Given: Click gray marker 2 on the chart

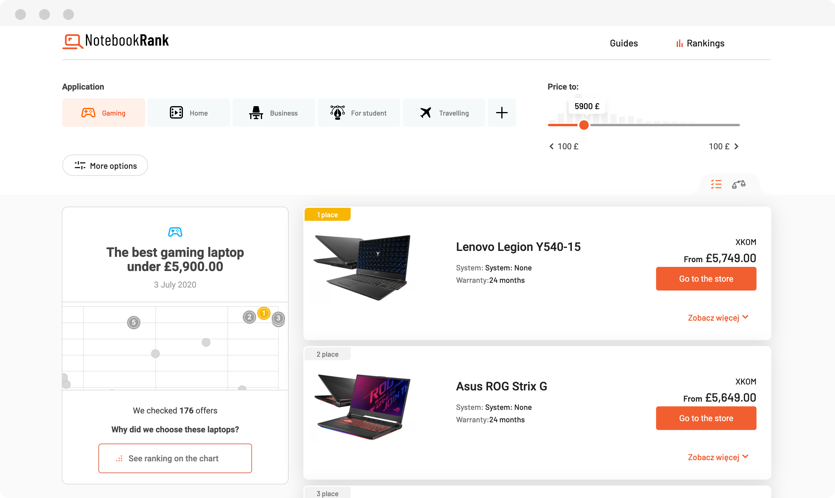Looking at the screenshot, I should tap(249, 317).
